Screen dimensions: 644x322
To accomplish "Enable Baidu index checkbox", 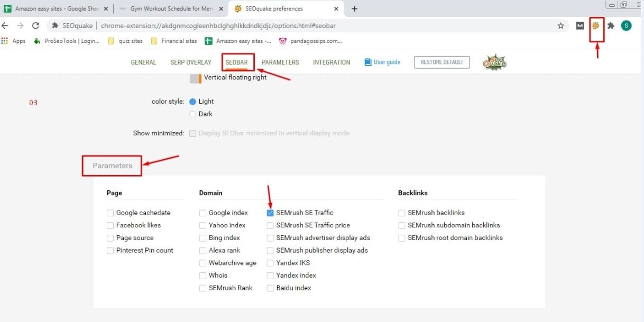I will click(x=270, y=288).
